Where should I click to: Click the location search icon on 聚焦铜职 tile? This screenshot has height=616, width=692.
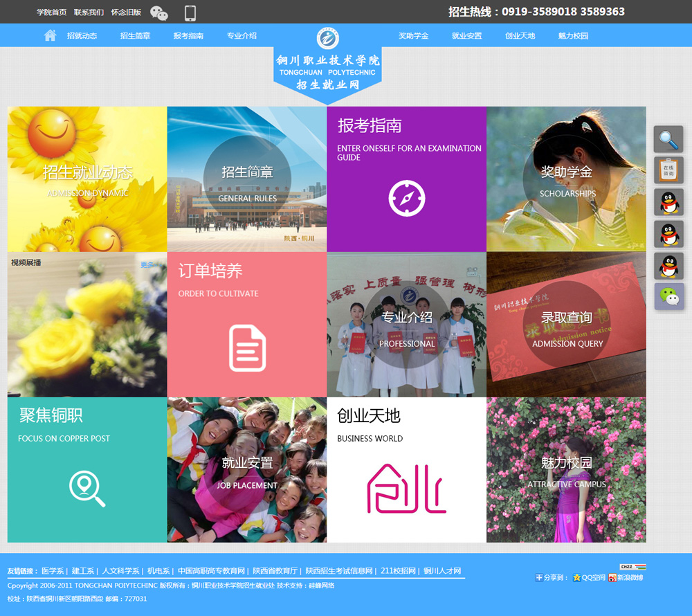click(x=87, y=488)
